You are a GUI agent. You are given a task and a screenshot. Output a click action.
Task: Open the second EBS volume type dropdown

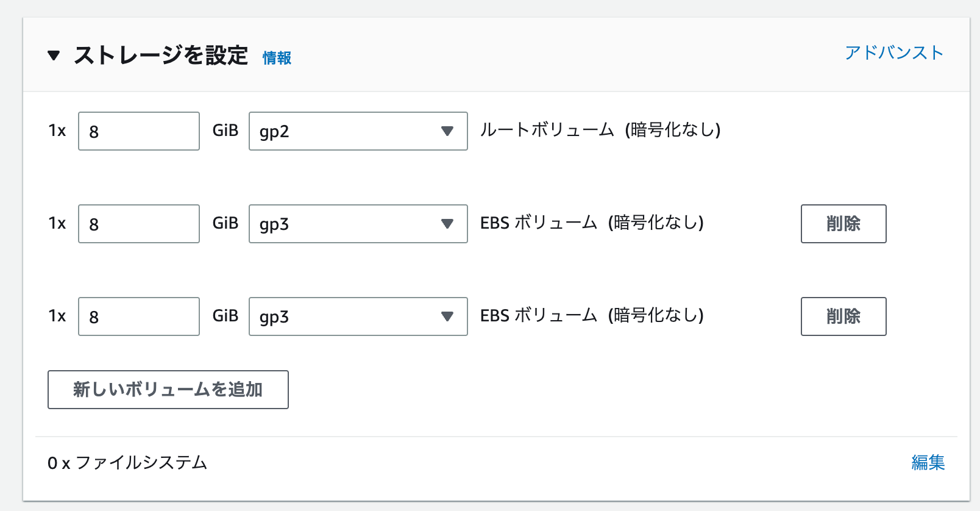[x=357, y=316]
